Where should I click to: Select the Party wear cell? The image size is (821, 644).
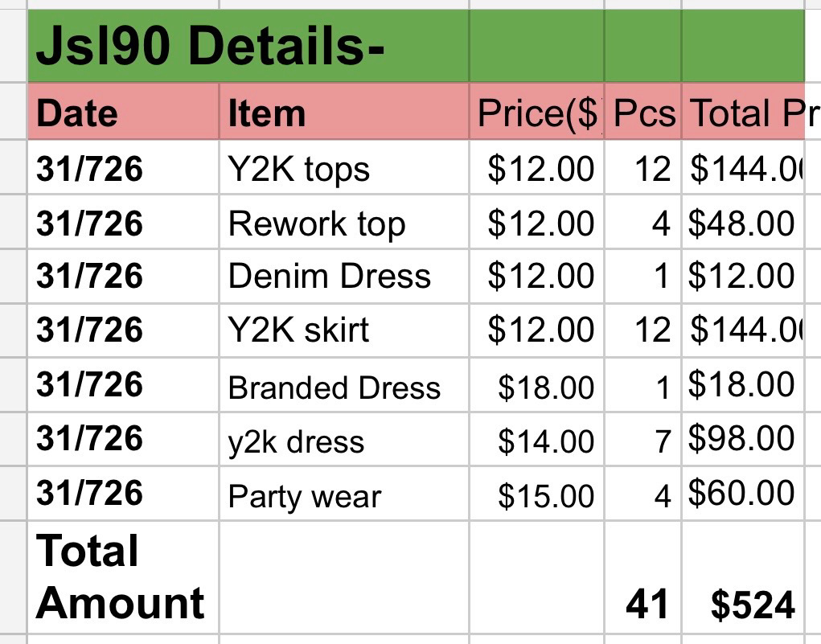344,494
